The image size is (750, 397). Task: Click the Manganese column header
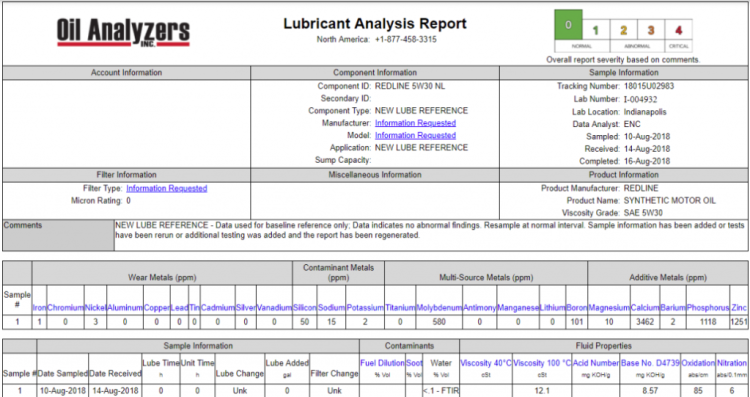click(x=518, y=308)
